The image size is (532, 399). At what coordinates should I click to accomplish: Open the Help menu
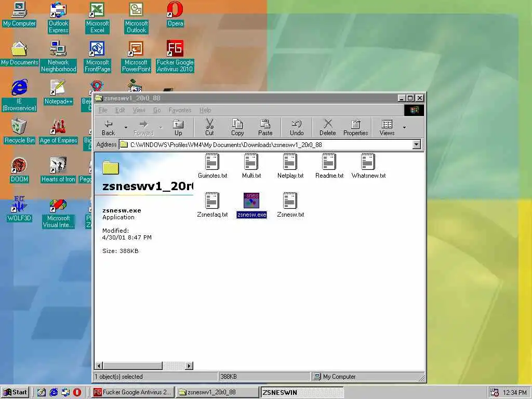(205, 110)
